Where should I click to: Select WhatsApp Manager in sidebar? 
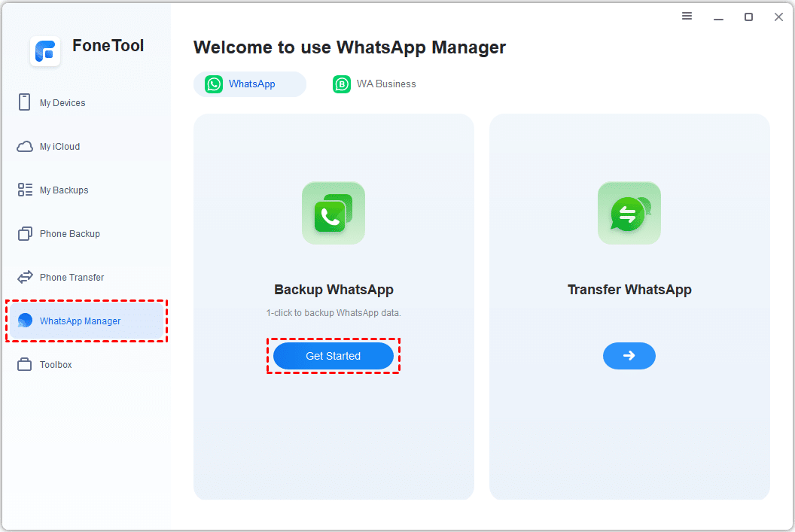point(87,321)
